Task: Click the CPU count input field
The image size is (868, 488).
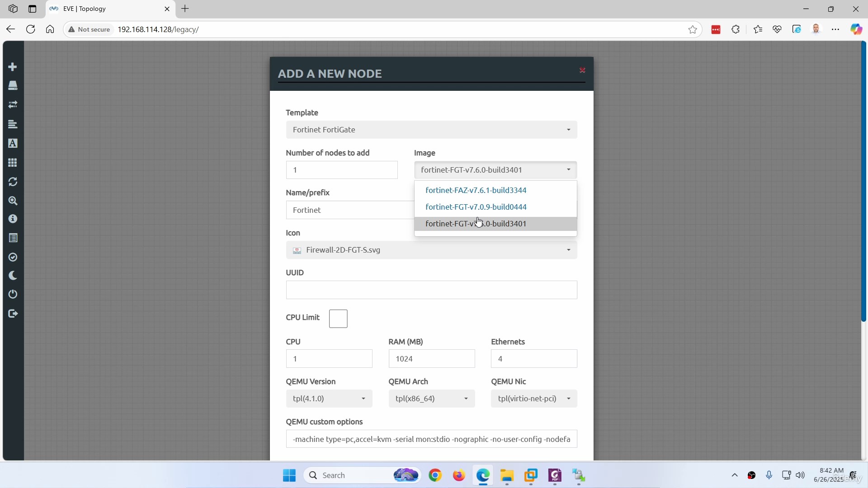Action: 329,359
